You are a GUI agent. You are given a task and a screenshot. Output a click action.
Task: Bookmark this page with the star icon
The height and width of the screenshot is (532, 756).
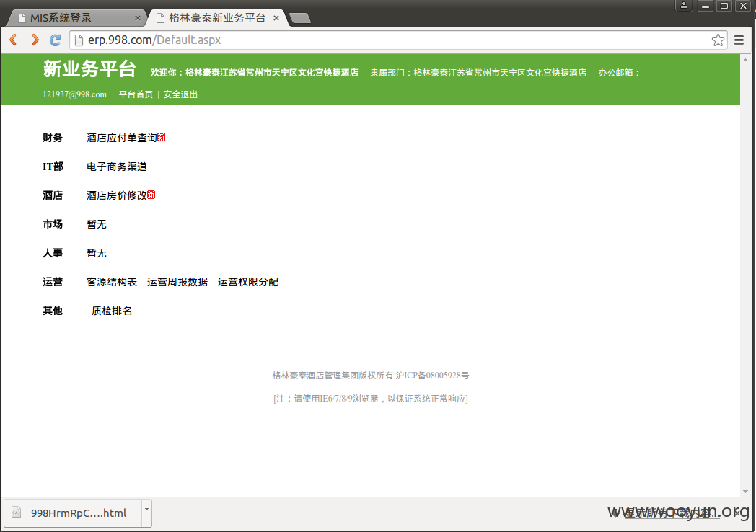[x=718, y=40]
